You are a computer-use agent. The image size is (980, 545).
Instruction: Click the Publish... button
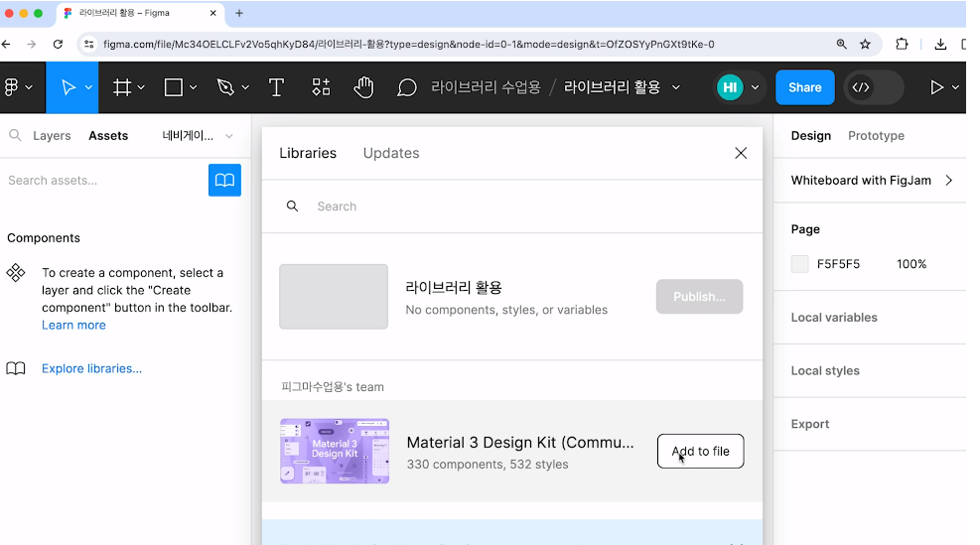tap(699, 297)
